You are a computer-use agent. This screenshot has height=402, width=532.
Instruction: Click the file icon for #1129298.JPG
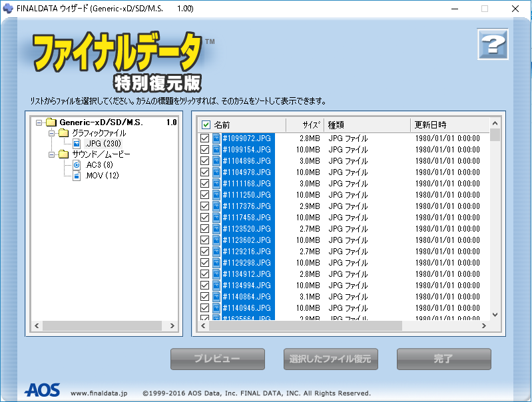tap(216, 263)
